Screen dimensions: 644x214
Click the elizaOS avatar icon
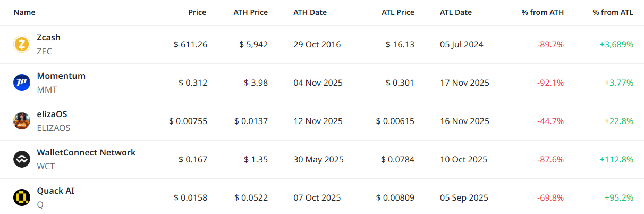[22, 121]
